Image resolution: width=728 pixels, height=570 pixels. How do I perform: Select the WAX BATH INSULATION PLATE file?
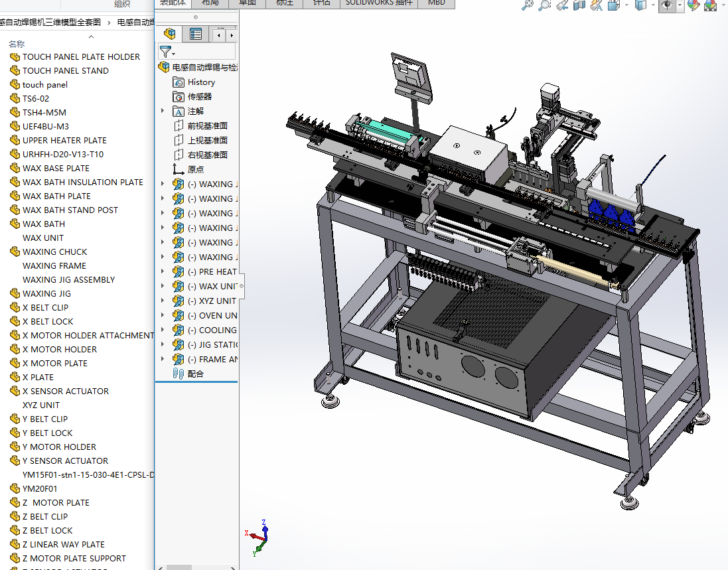(x=82, y=182)
